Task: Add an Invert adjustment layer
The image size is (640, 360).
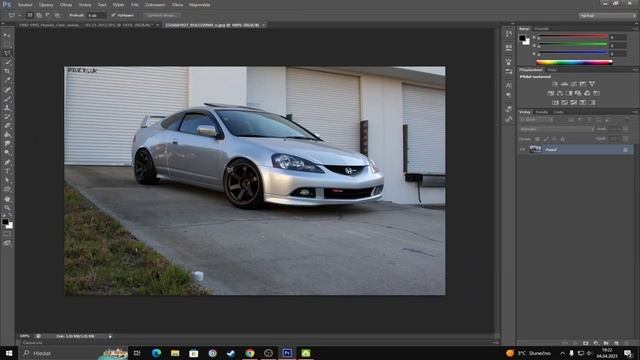Action: 556,102
